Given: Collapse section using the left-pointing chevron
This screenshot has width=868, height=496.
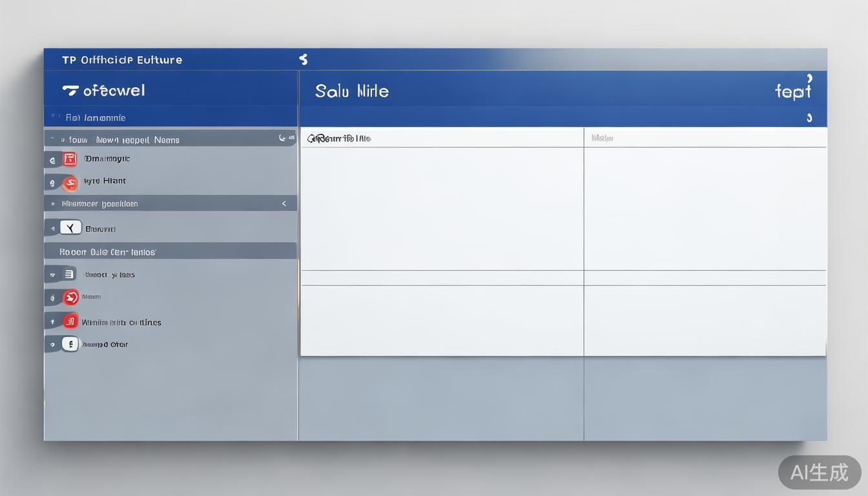Looking at the screenshot, I should [x=284, y=203].
